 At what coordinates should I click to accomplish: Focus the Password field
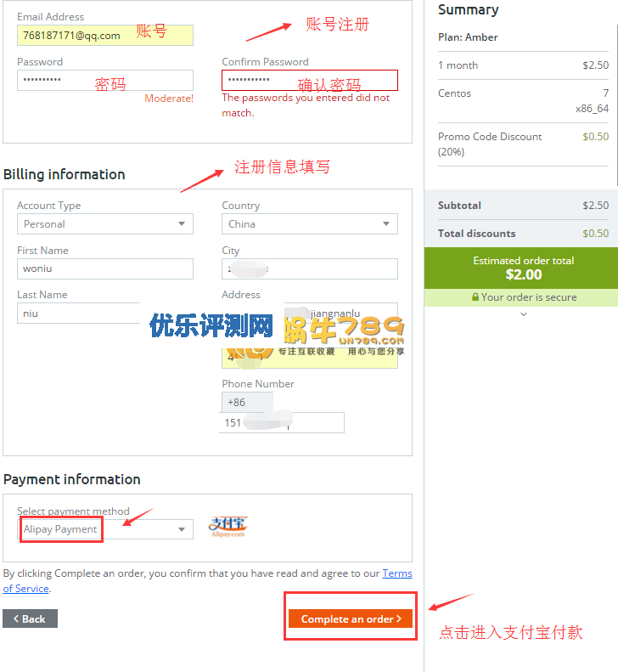coord(105,80)
